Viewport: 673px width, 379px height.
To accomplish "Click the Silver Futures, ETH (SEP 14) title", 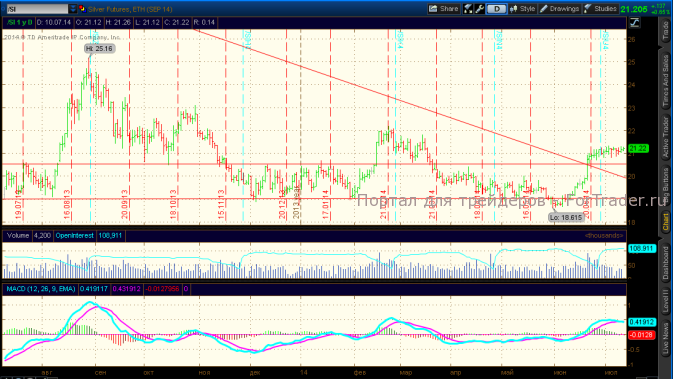I will coord(130,9).
